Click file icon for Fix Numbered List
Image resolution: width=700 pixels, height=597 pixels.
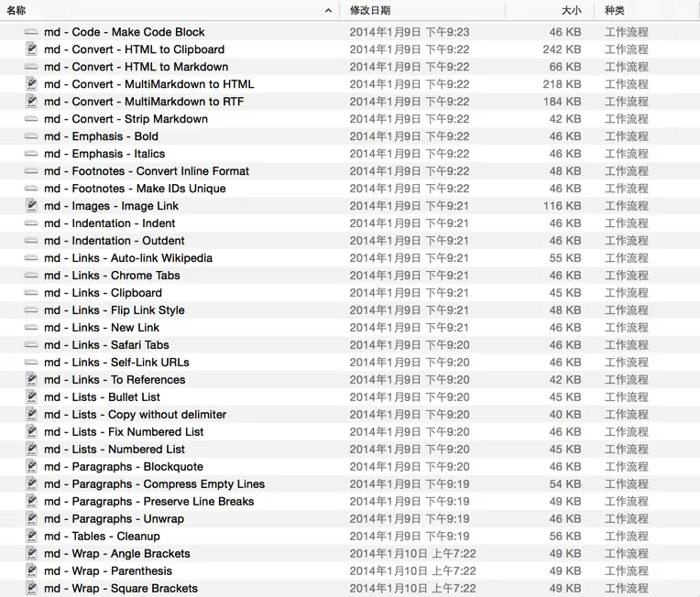click(x=31, y=432)
